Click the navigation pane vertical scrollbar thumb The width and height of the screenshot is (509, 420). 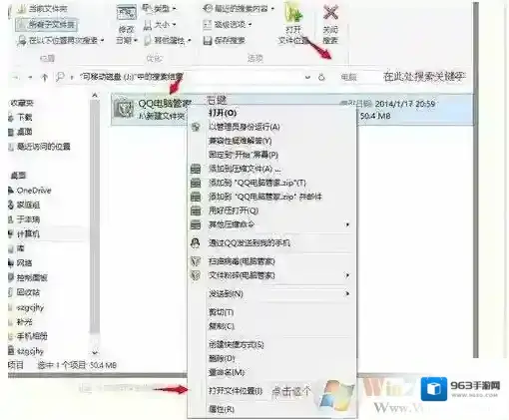pyautogui.click(x=95, y=216)
